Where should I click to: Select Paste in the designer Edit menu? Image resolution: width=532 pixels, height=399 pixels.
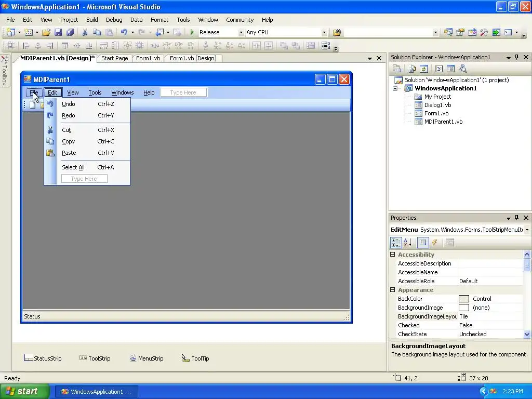[x=87, y=153]
